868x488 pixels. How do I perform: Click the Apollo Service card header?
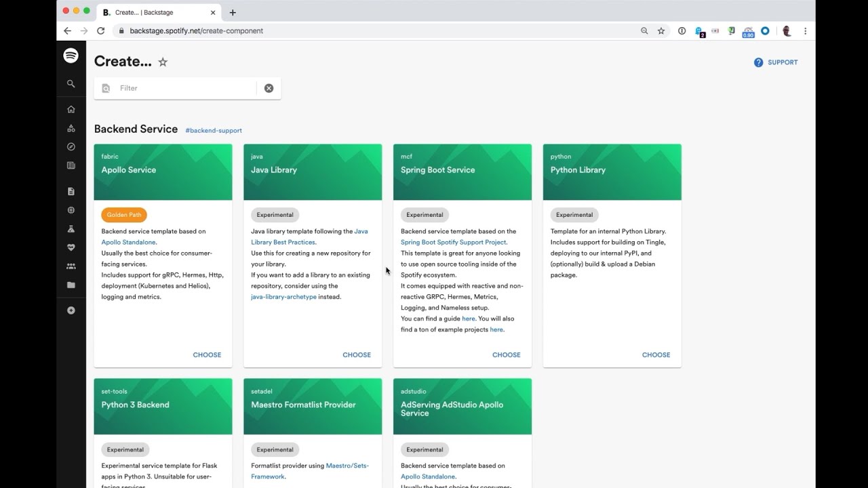(163, 172)
